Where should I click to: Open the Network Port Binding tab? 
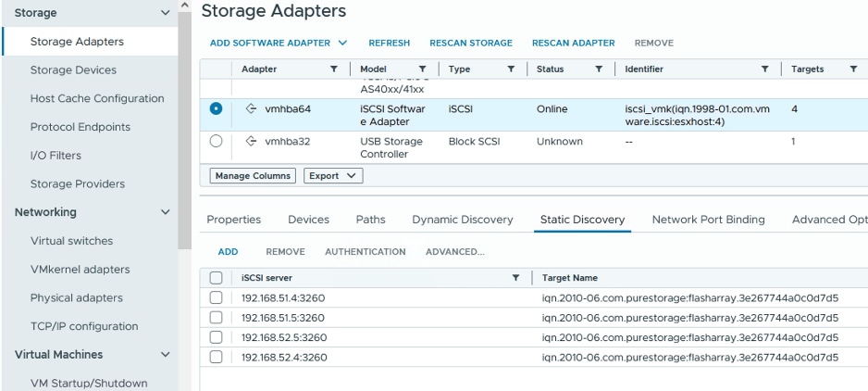[x=709, y=220]
